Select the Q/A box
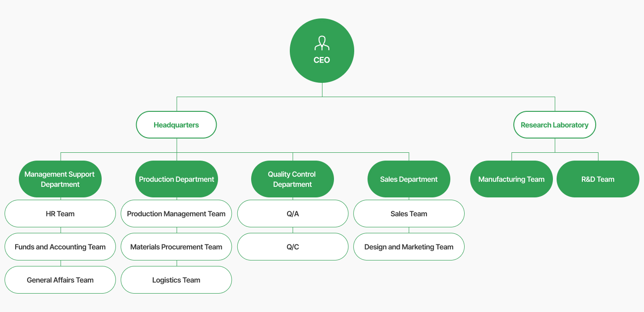This screenshot has height=312, width=644. click(293, 214)
